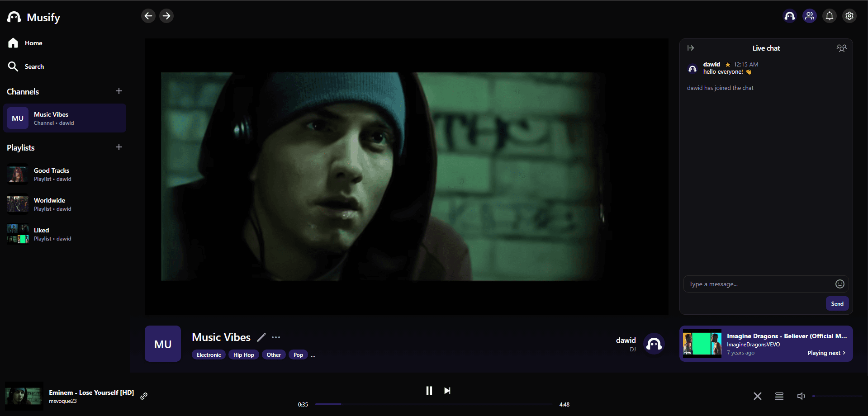Screen dimensions: 868x416
Task: Pause the current track
Action: [x=429, y=391]
